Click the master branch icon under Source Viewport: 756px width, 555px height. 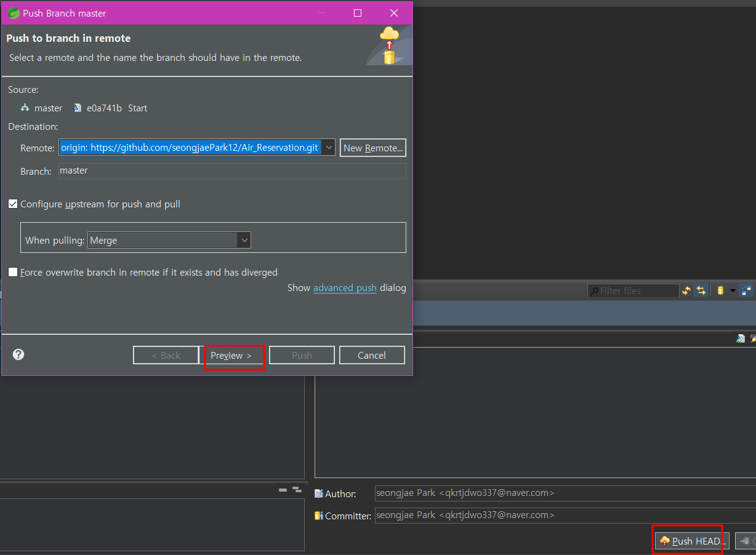point(25,108)
